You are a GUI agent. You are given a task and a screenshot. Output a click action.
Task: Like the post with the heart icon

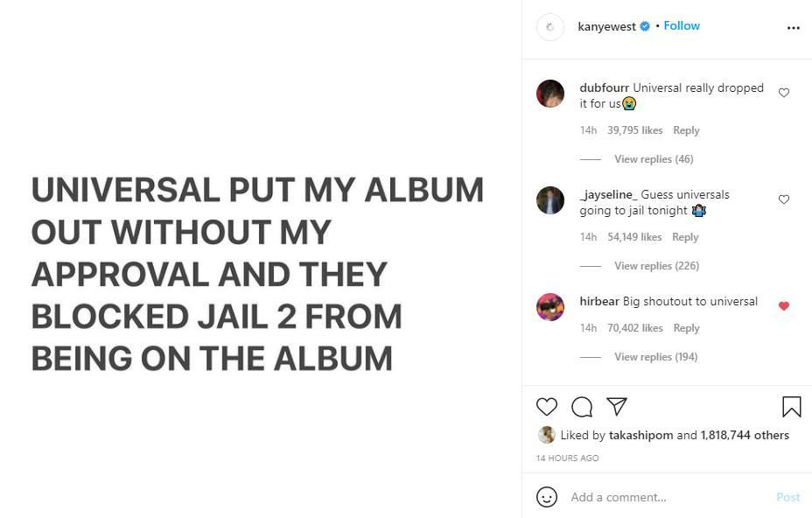[x=547, y=407]
